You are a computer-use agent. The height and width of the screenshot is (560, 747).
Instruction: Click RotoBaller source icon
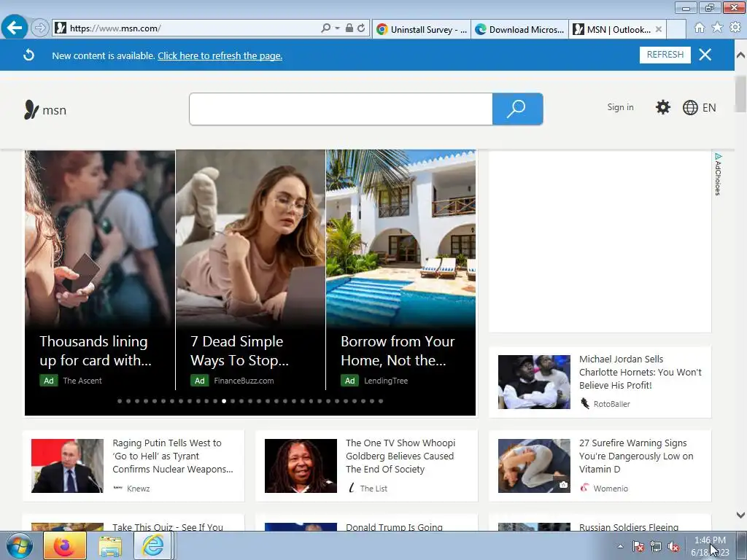pos(585,404)
